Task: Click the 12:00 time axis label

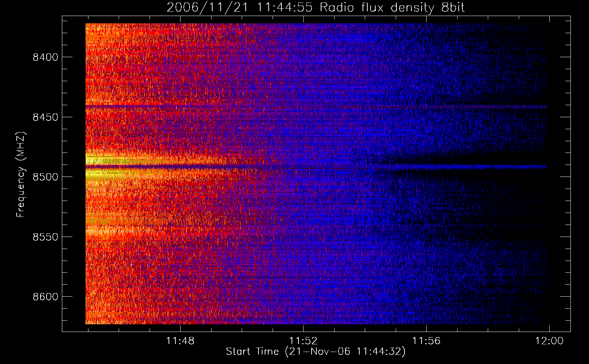Action: click(549, 341)
